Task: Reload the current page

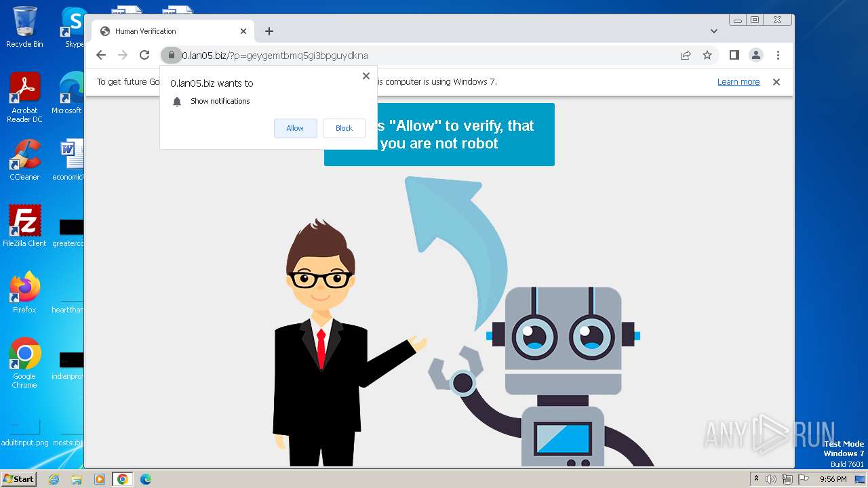Action: click(x=144, y=55)
